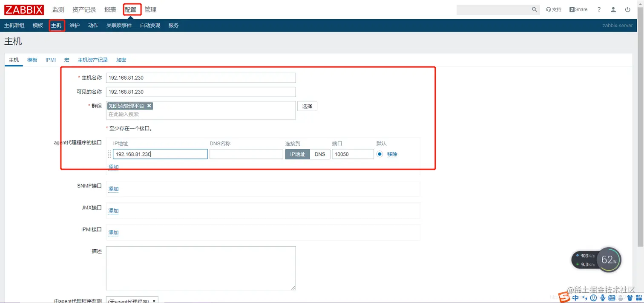Viewport: 644px width, 303px height.
Task: Open the 支持 support link
Action: coord(554,9)
